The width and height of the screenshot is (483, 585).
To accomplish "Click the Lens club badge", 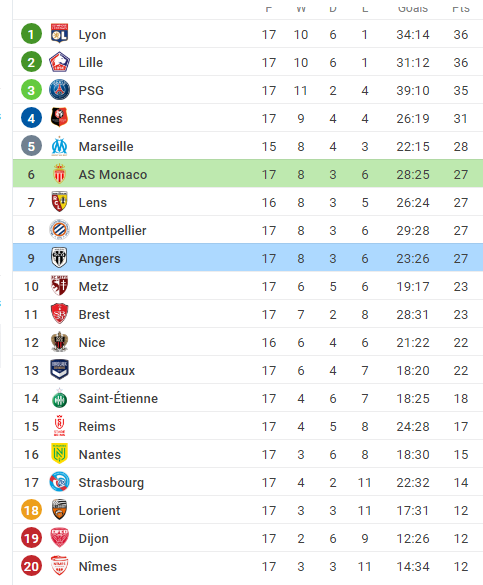I will point(59,202).
